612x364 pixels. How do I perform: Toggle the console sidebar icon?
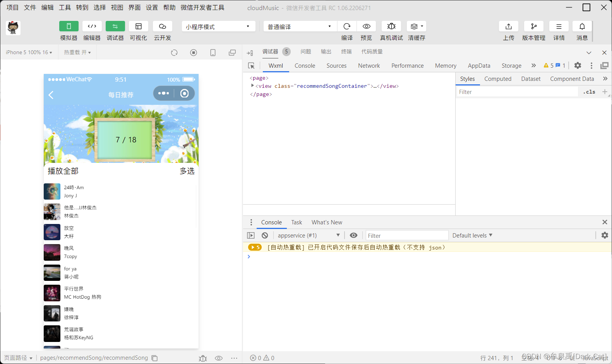251,235
